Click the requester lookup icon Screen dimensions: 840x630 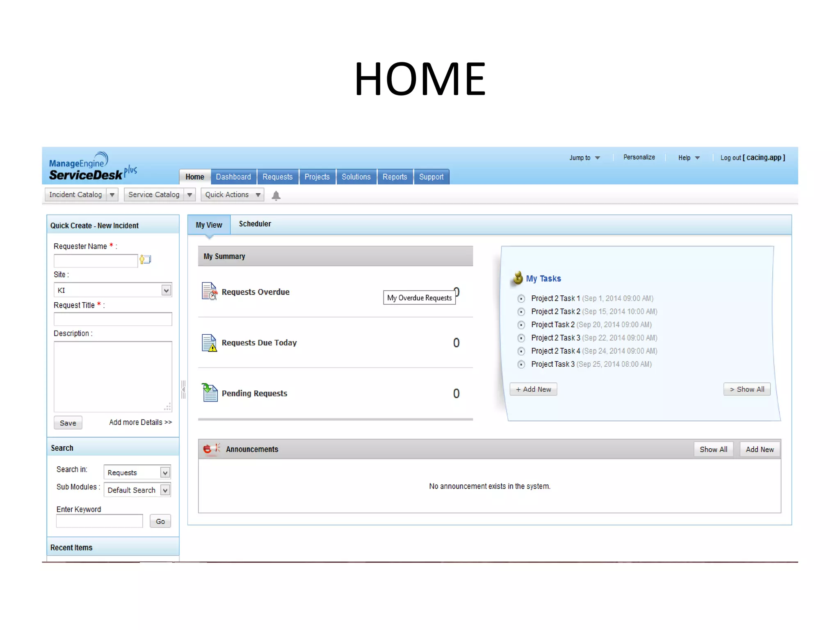[x=145, y=260]
